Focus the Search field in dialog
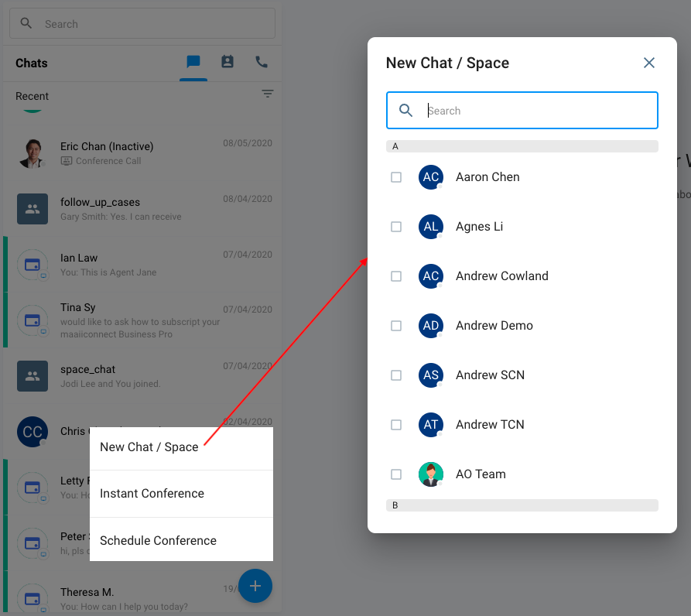Viewport: 691px width, 616px height. 522,110
